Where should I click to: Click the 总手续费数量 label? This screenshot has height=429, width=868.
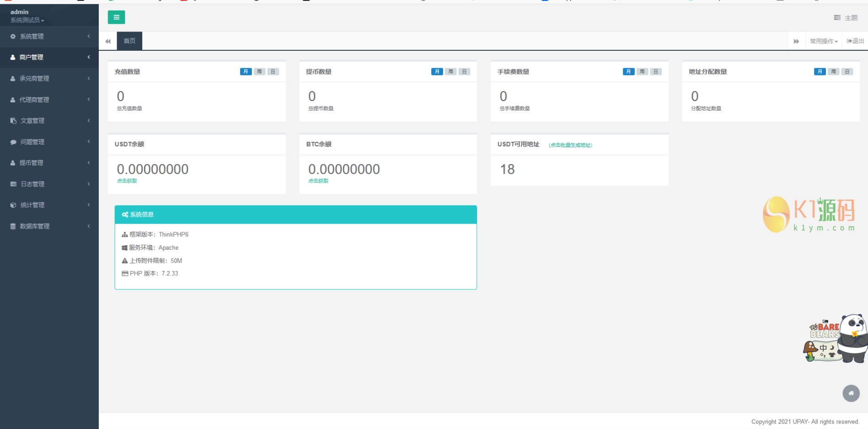point(514,109)
